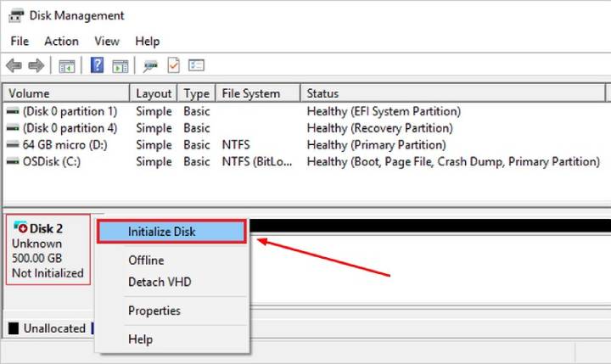
Task: Click Show/Hide Console Tree toolbar icon
Action: [x=67, y=66]
